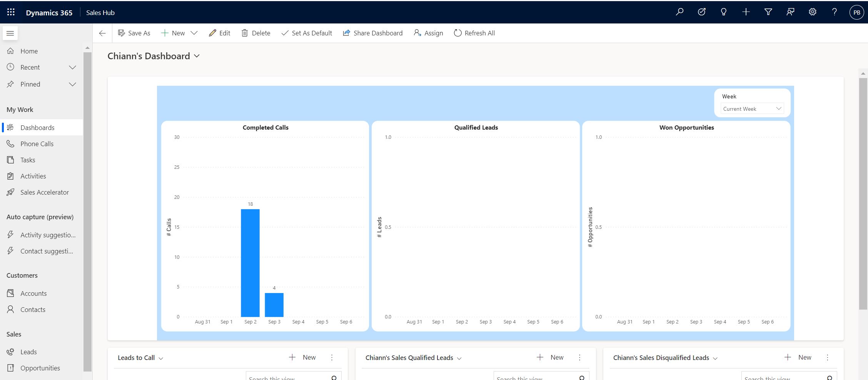Open Sales Accelerator in the sidebar
Image resolution: width=868 pixels, height=380 pixels.
[42, 192]
